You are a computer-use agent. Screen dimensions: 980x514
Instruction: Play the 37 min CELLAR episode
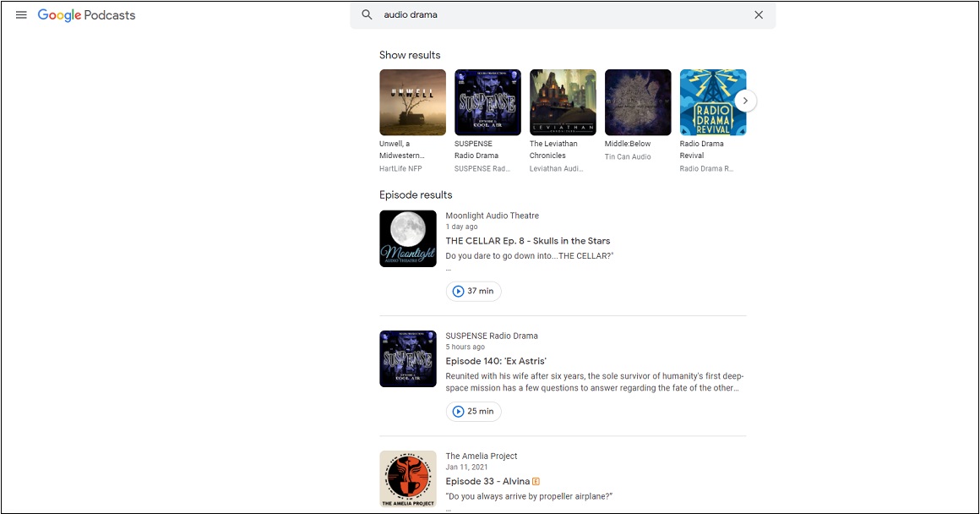coord(474,292)
